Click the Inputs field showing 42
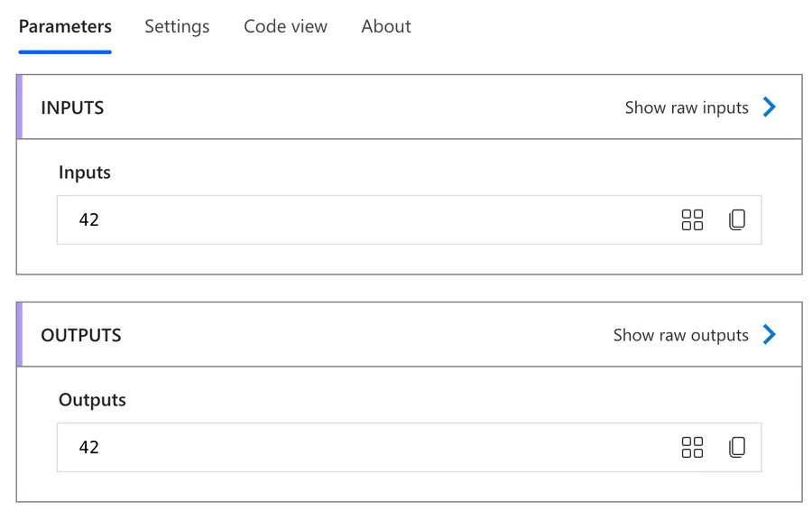 (x=361, y=219)
